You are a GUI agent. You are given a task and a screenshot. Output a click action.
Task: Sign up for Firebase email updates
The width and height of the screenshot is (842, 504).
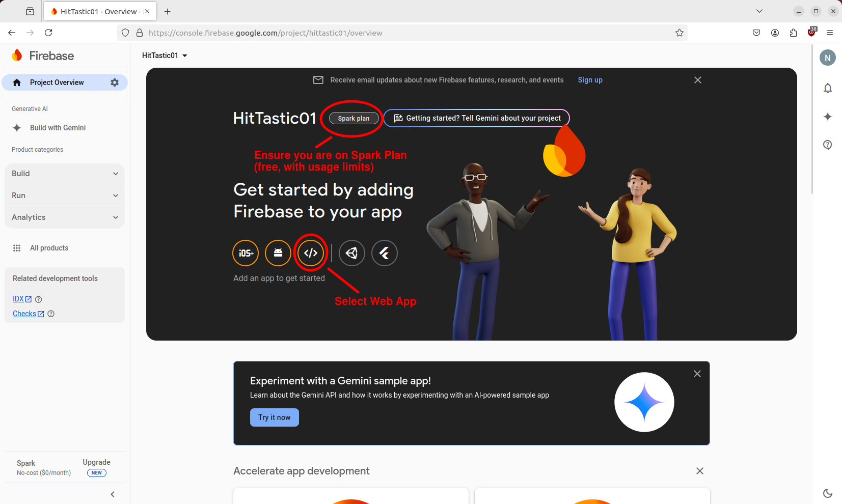tap(589, 80)
